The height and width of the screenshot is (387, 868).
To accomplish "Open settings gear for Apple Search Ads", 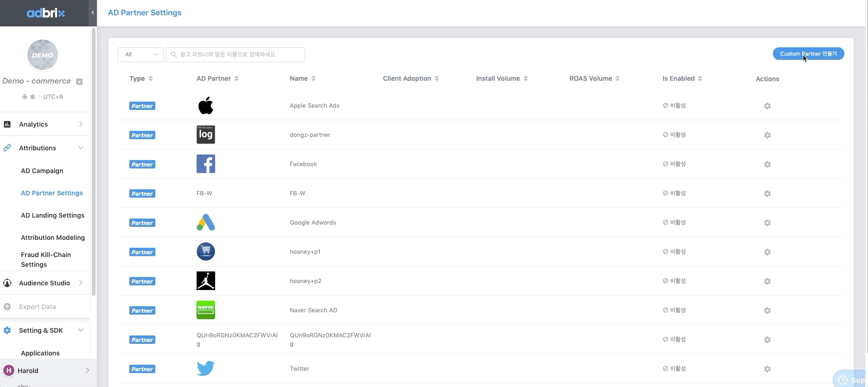I will tap(767, 106).
